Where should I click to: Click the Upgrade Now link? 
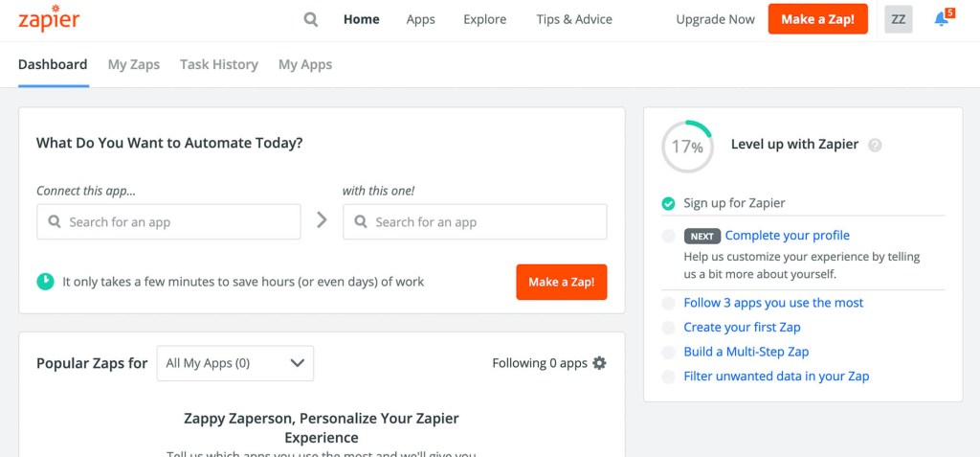(x=715, y=19)
